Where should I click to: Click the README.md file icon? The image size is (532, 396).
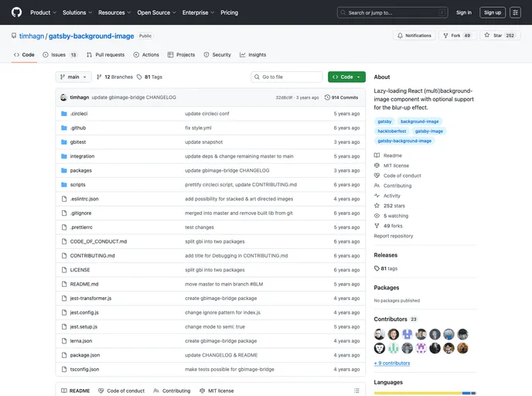pos(63,284)
